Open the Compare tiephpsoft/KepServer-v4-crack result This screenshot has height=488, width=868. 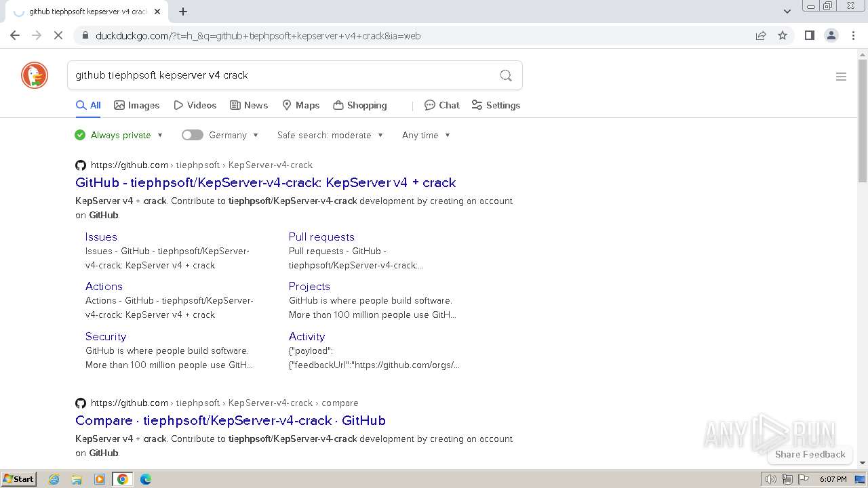[231, 420]
